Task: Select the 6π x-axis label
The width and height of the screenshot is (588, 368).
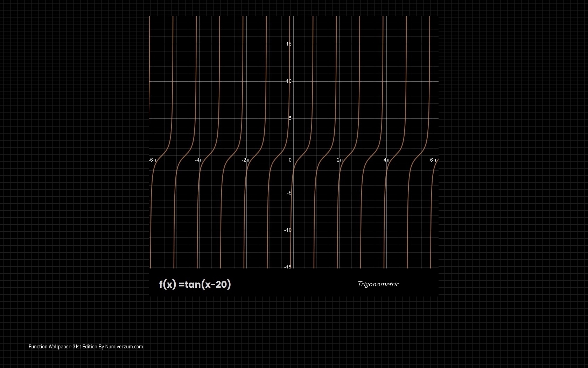Action: coord(433,160)
